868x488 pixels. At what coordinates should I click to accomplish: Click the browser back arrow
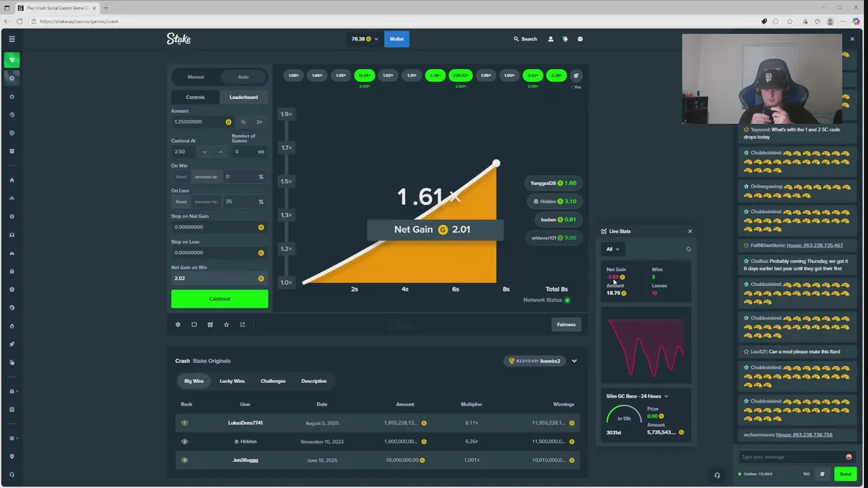7,21
